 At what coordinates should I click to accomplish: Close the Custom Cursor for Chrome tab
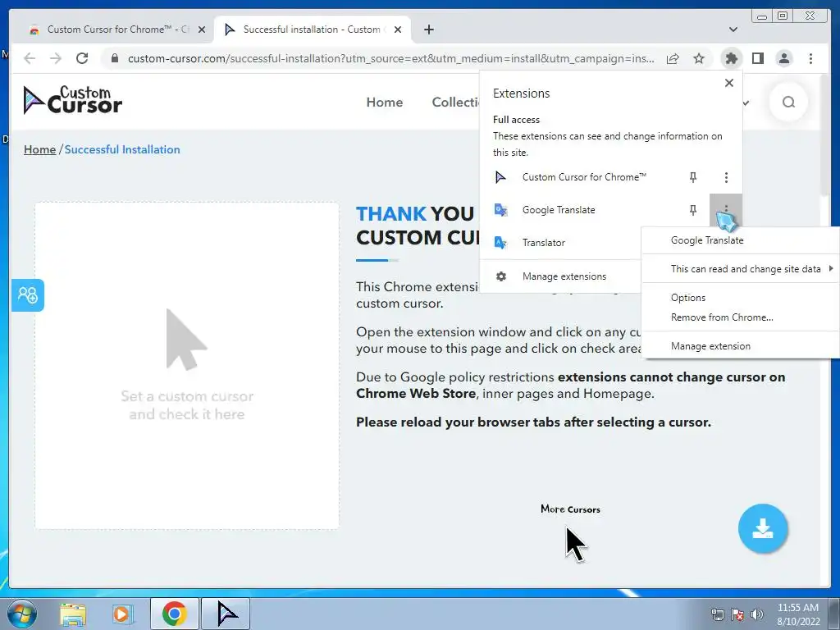202,30
